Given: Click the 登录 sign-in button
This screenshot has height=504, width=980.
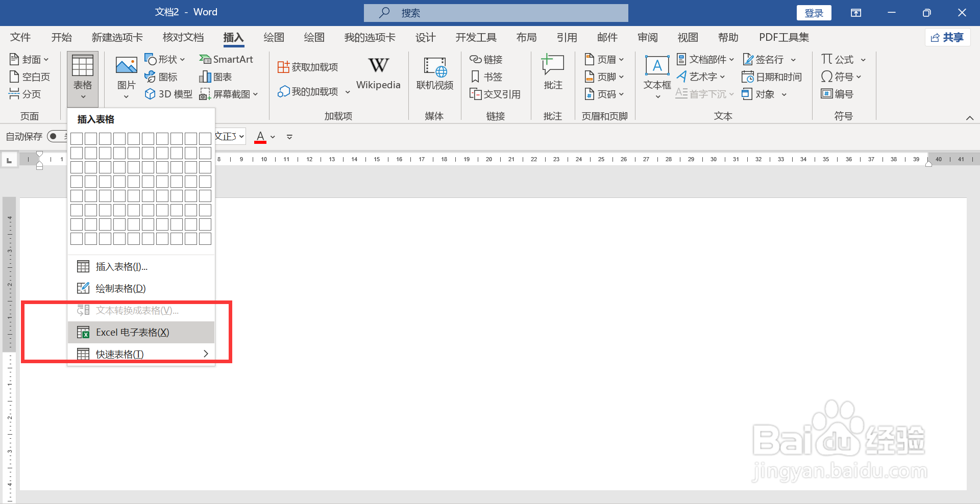Looking at the screenshot, I should tap(814, 13).
